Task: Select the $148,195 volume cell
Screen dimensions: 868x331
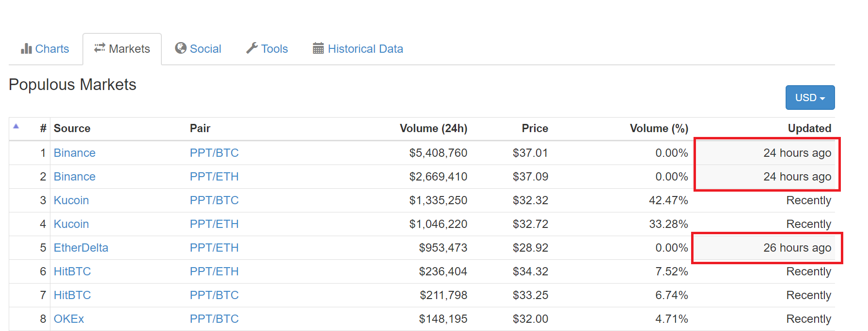Action: [x=443, y=319]
